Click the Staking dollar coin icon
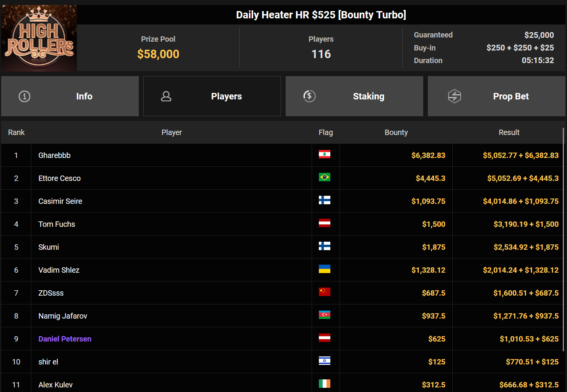Image resolution: width=567 pixels, height=392 pixels. coord(309,96)
